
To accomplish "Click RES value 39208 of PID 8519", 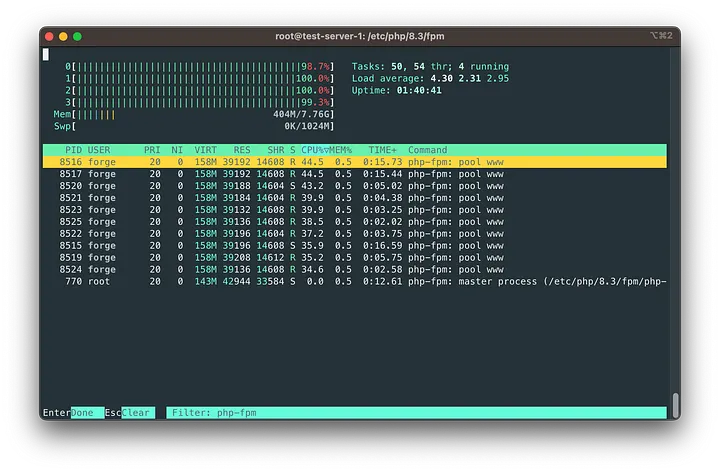I will click(236, 258).
